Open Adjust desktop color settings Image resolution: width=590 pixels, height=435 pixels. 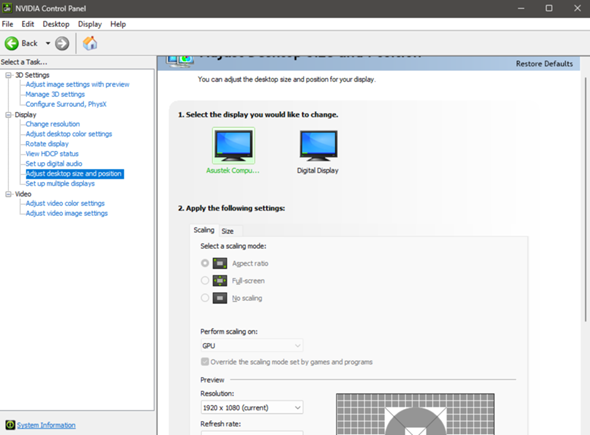click(69, 134)
